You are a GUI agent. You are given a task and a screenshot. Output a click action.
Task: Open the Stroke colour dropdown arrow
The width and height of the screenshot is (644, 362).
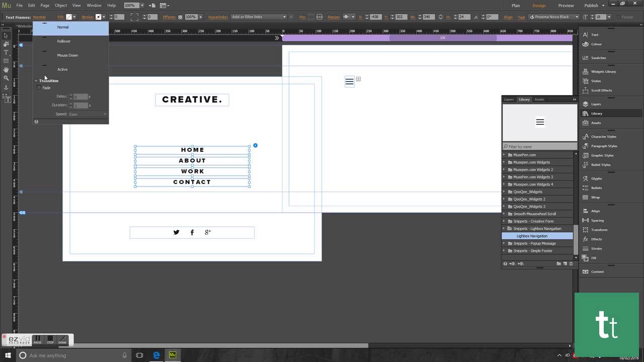(x=104, y=17)
